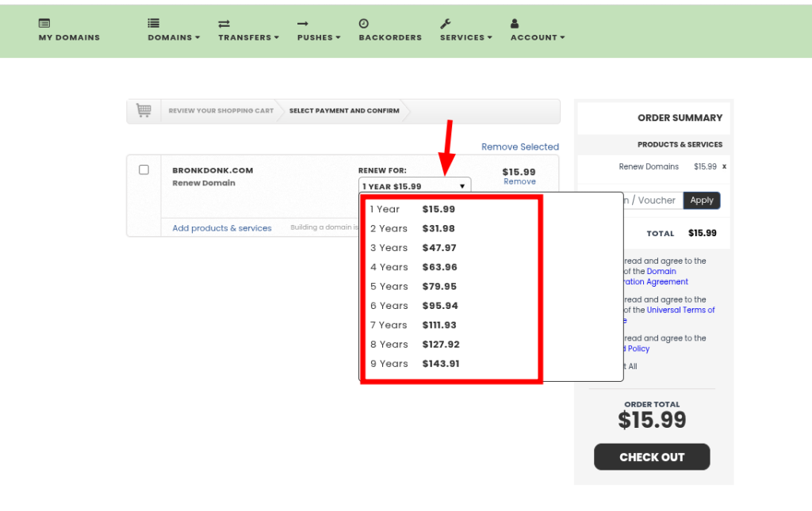The height and width of the screenshot is (511, 812).
Task: Click the Domains list icon
Action: pyautogui.click(x=153, y=24)
